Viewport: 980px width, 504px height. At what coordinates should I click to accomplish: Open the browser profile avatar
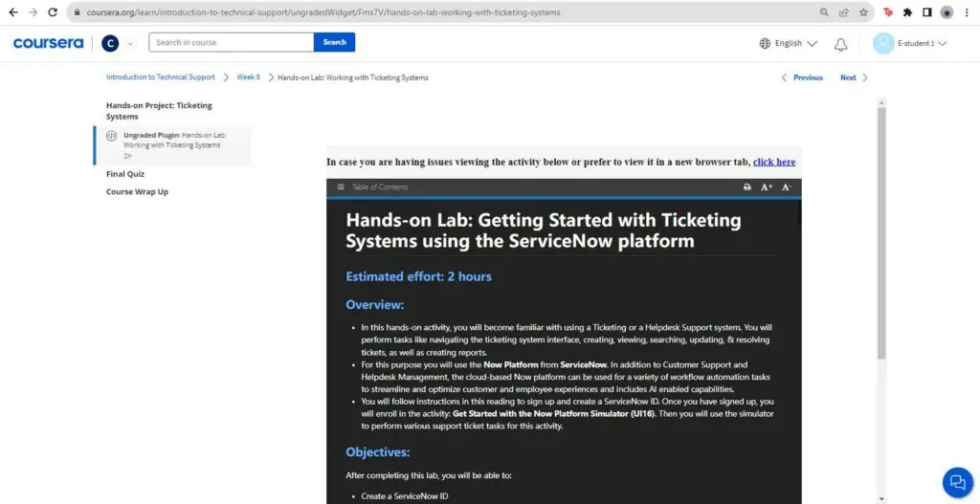947,12
